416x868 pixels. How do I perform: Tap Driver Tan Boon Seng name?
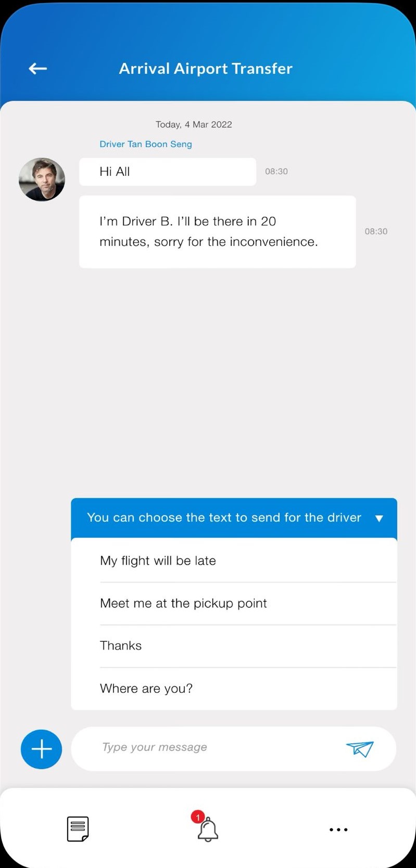(x=146, y=144)
